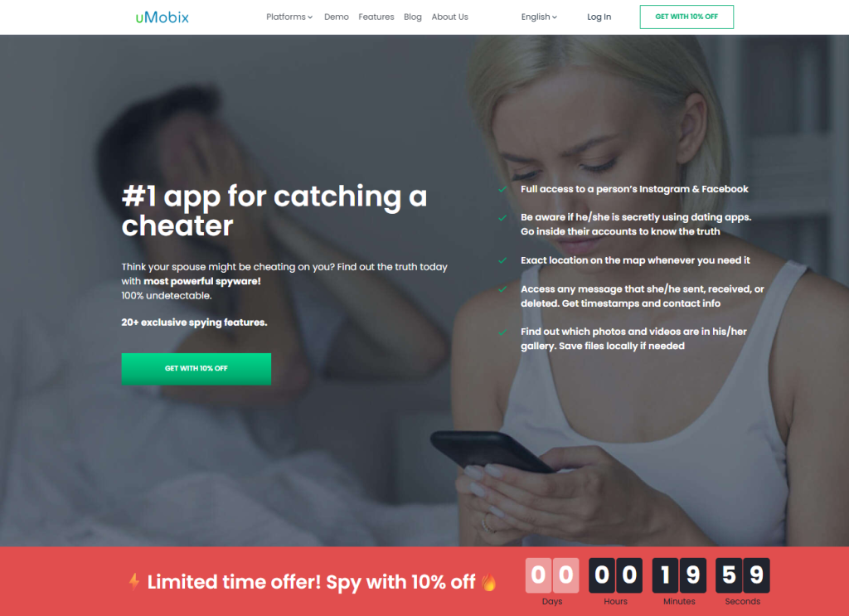Click the 'Limited time offer' banner text
Image resolution: width=849 pixels, height=616 pixels.
[x=312, y=582]
